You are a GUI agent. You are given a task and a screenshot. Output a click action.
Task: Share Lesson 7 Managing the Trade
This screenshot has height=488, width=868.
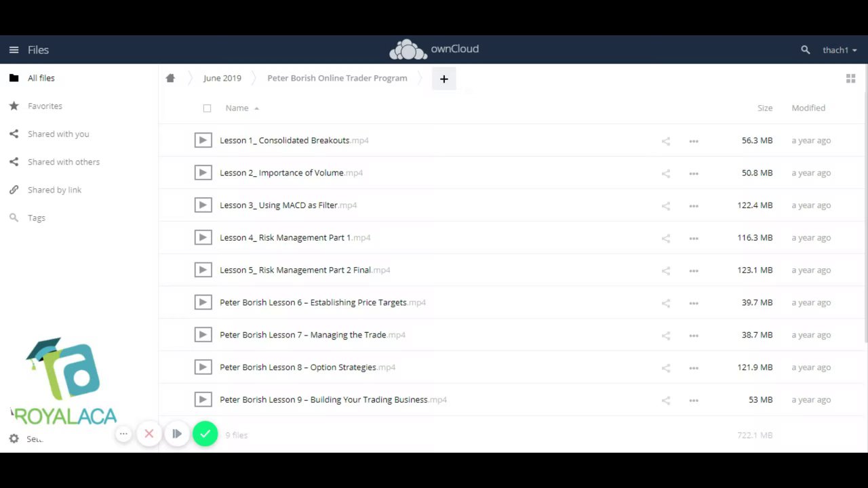coord(666,335)
